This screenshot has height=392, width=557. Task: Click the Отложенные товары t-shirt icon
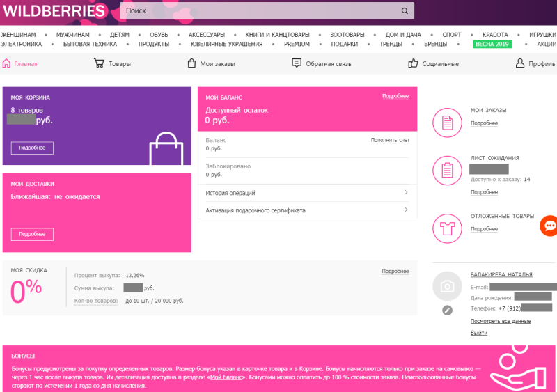tap(447, 228)
